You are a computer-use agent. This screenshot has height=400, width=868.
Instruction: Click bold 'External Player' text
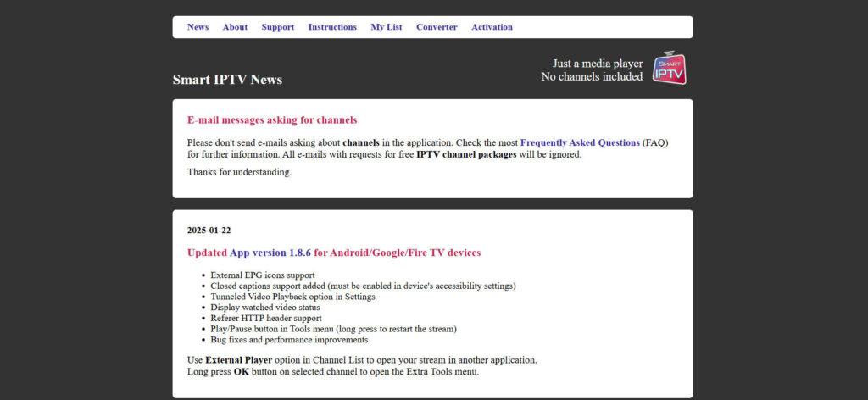pos(238,360)
